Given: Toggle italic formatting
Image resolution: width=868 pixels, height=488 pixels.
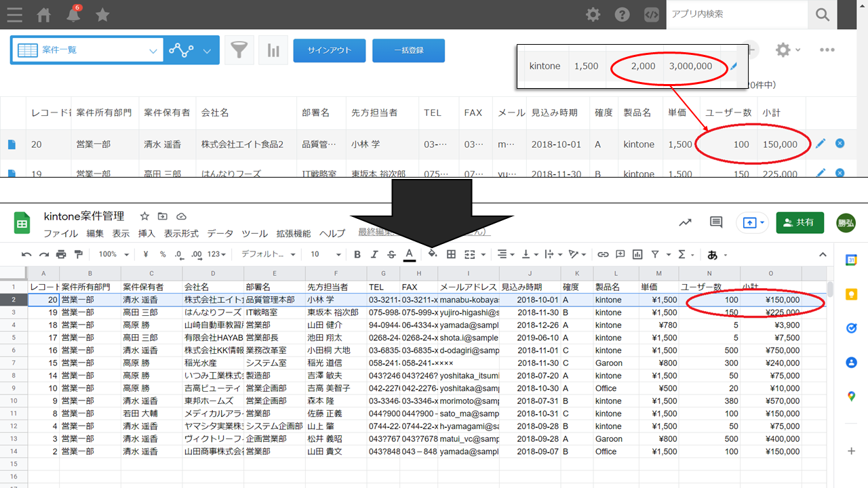Looking at the screenshot, I should (x=374, y=254).
